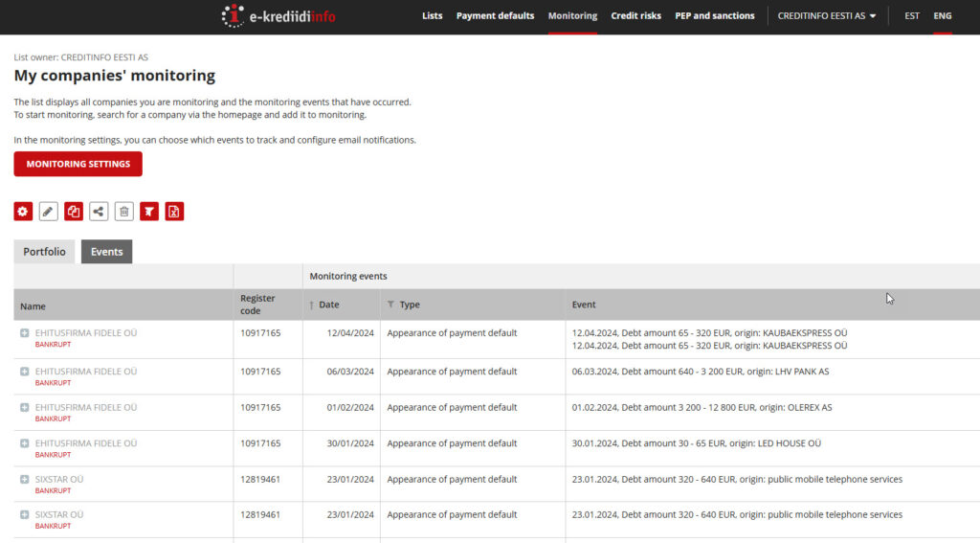Image resolution: width=980 pixels, height=543 pixels.
Task: Click the pencil edit icon
Action: 48,212
